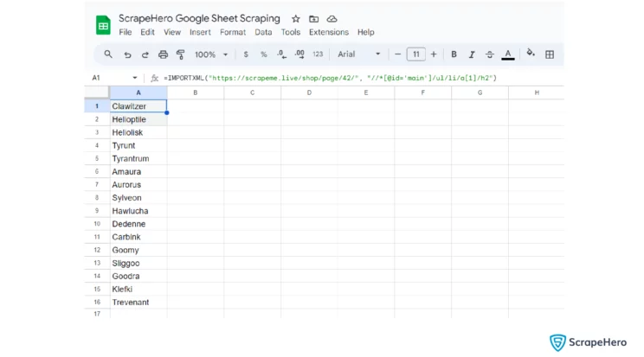Activate the paint format tool
The width and height of the screenshot is (644, 357).
[180, 54]
